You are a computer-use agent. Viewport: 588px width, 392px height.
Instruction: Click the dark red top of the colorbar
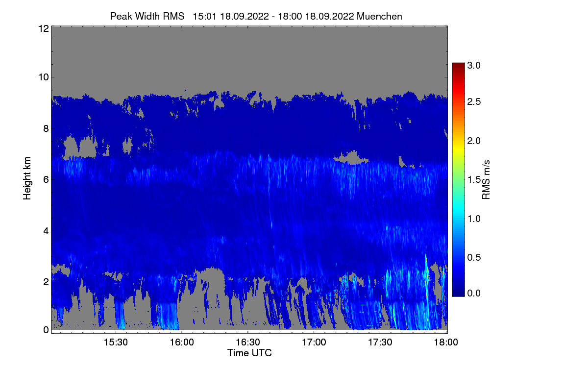[x=458, y=67]
